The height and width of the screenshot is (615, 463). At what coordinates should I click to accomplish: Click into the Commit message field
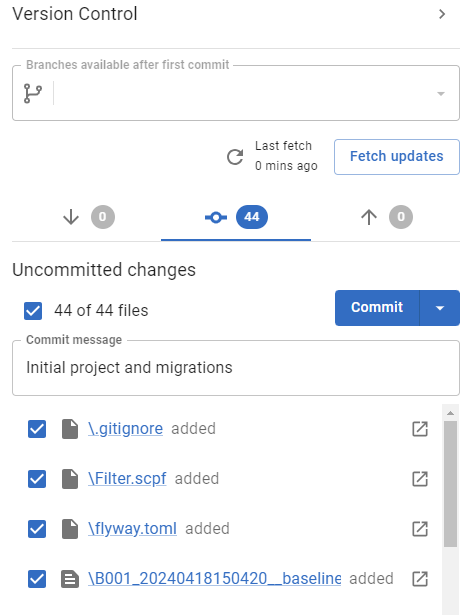click(x=236, y=368)
